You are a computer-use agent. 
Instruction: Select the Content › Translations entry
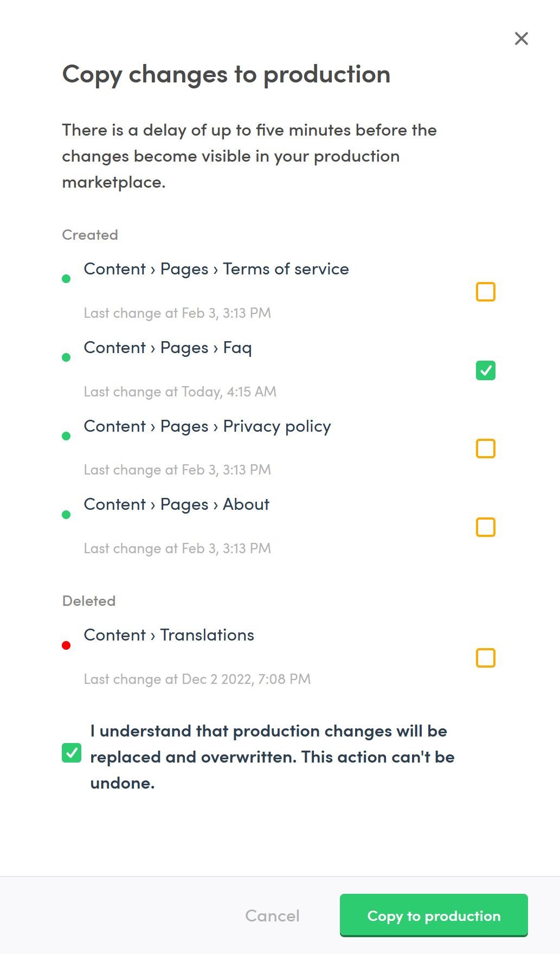coord(169,635)
